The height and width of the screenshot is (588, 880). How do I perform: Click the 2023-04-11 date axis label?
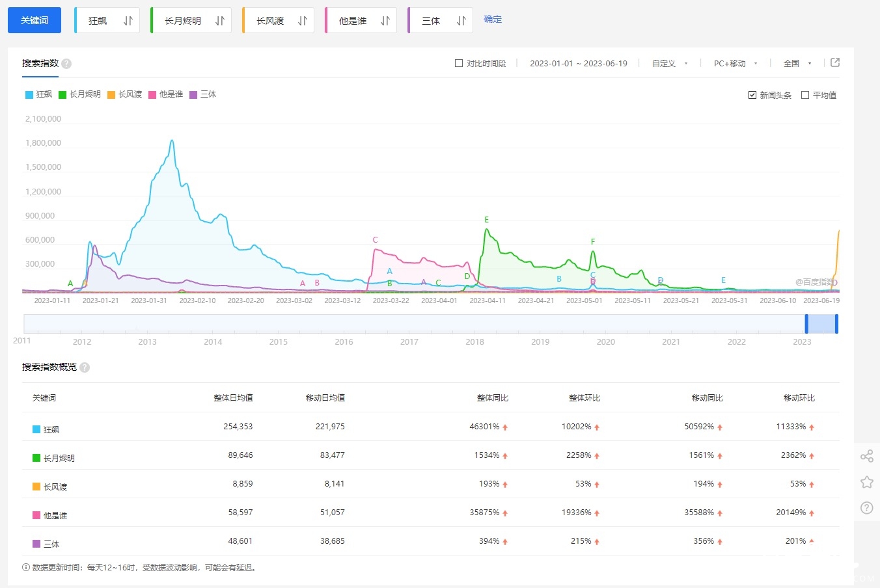(x=488, y=301)
